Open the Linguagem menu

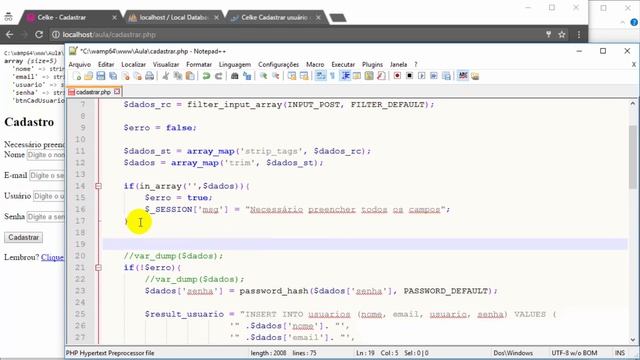coord(235,64)
